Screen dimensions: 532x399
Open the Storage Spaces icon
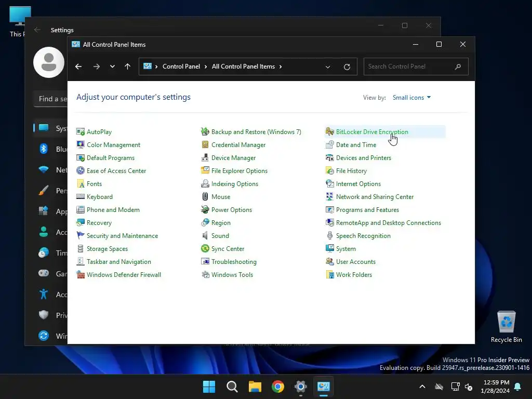pyautogui.click(x=81, y=249)
